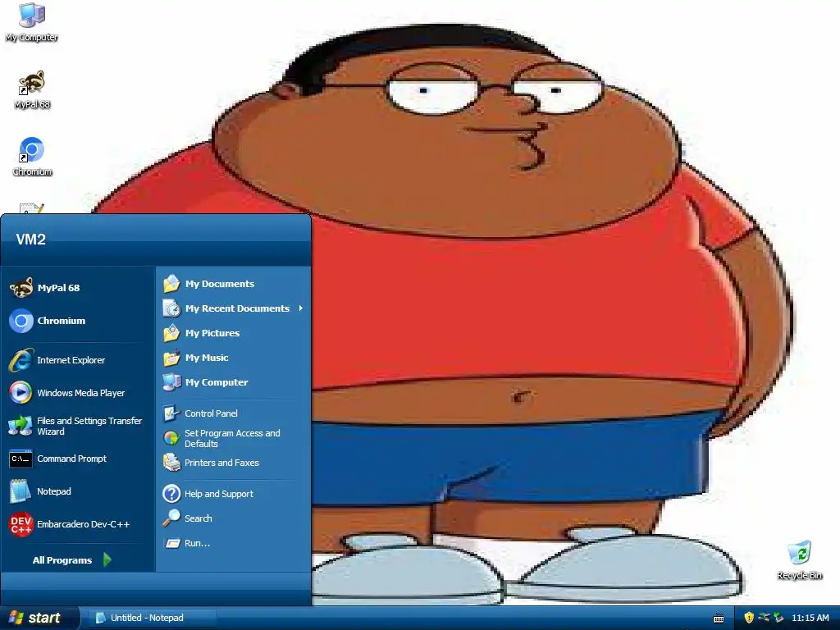Click the My Recent Documents text
This screenshot has height=630, width=840.
[x=237, y=308]
